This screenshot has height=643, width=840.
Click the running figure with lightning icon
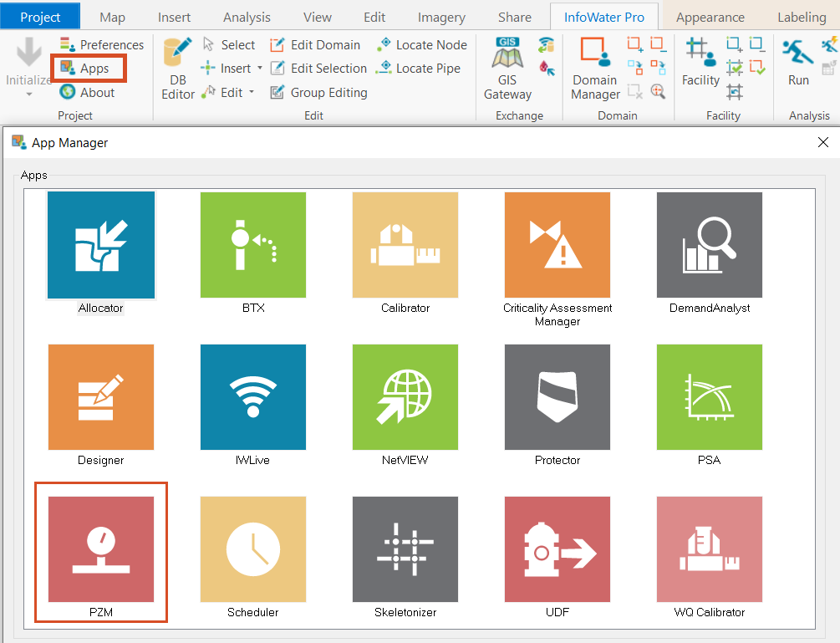click(830, 44)
